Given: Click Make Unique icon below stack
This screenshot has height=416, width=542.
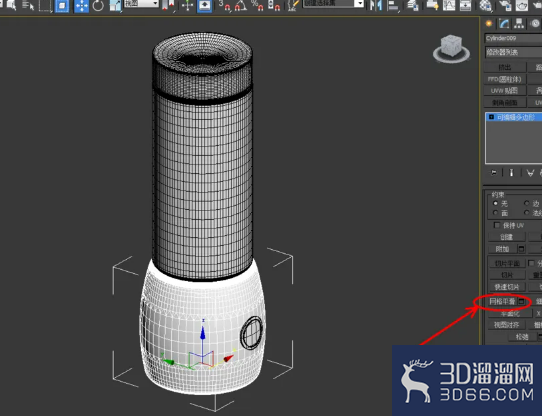Looking at the screenshot, I should coord(530,172).
